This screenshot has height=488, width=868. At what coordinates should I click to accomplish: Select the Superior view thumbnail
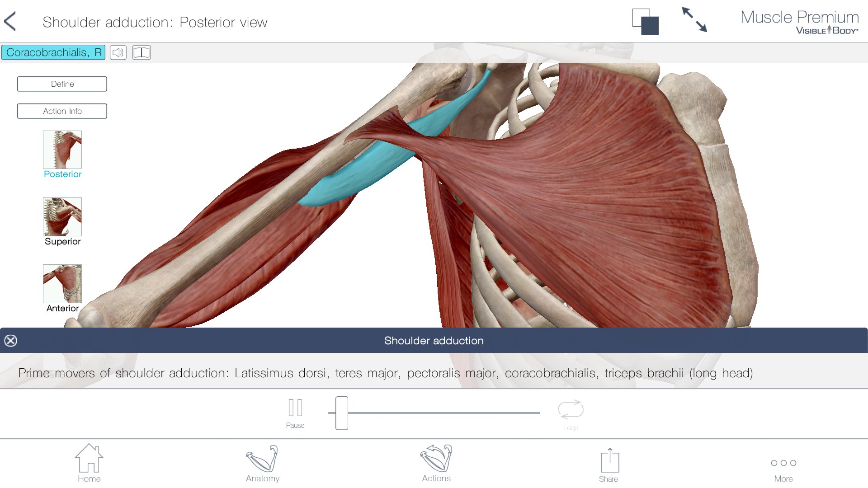tap(62, 221)
